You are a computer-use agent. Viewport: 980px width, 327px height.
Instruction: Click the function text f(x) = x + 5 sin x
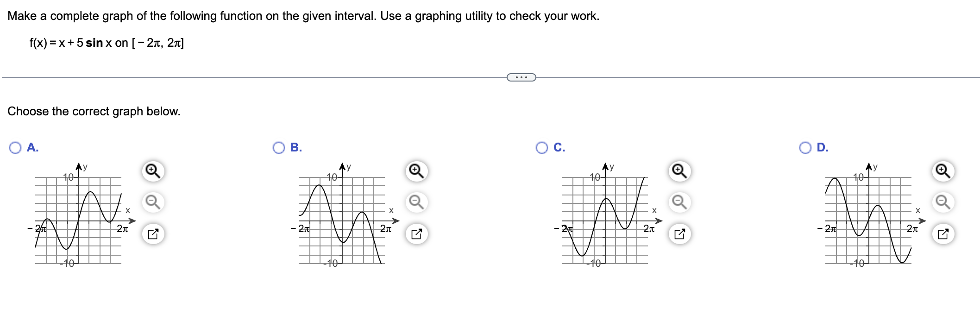pos(106,43)
